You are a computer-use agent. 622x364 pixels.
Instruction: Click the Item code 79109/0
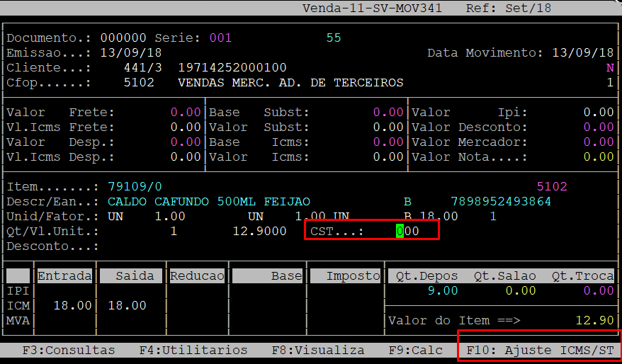coord(135,187)
